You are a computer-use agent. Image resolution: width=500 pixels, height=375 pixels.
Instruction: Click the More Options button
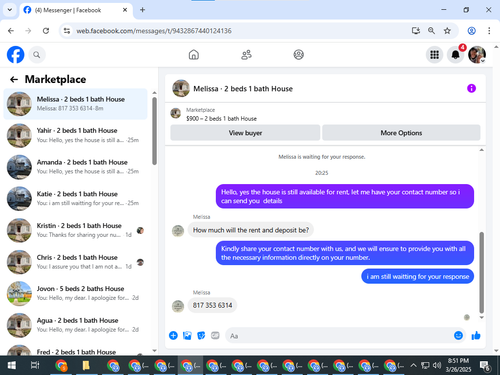click(401, 133)
